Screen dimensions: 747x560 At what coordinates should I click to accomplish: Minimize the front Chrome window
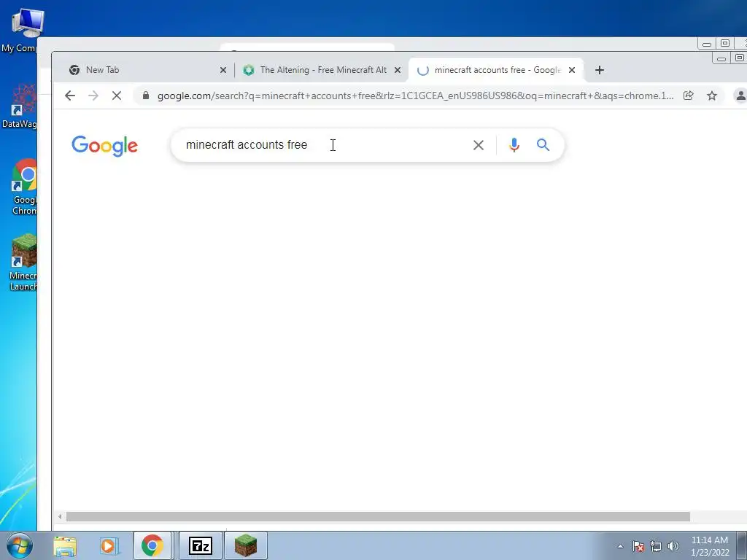pos(721,58)
